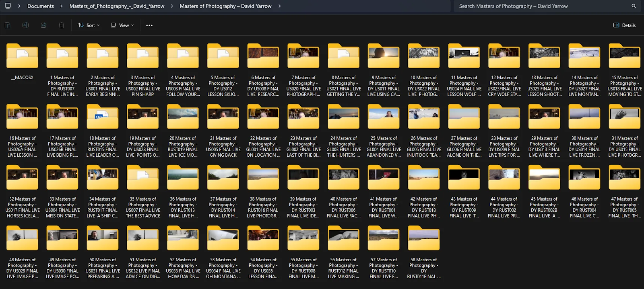
Task: Open the Sort dropdown
Action: pos(89,25)
